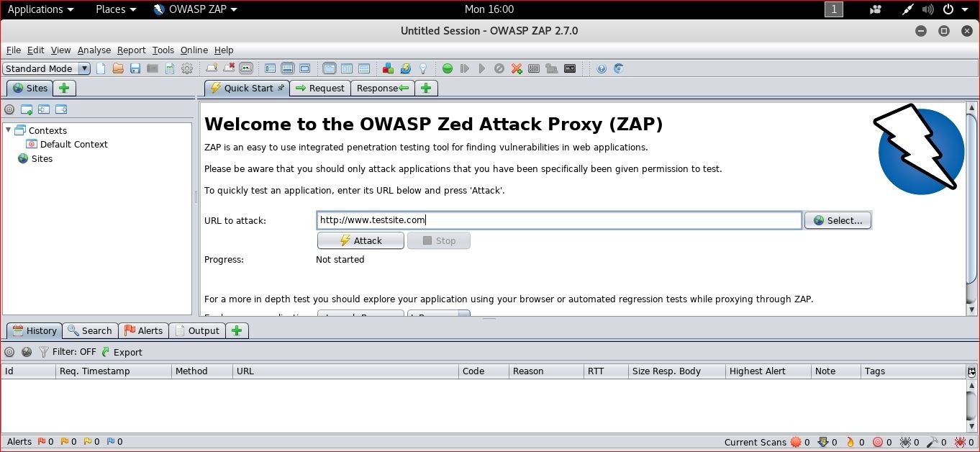Open the Applications menu in top bar
Viewport: 980px width, 452px height.
click(x=40, y=9)
